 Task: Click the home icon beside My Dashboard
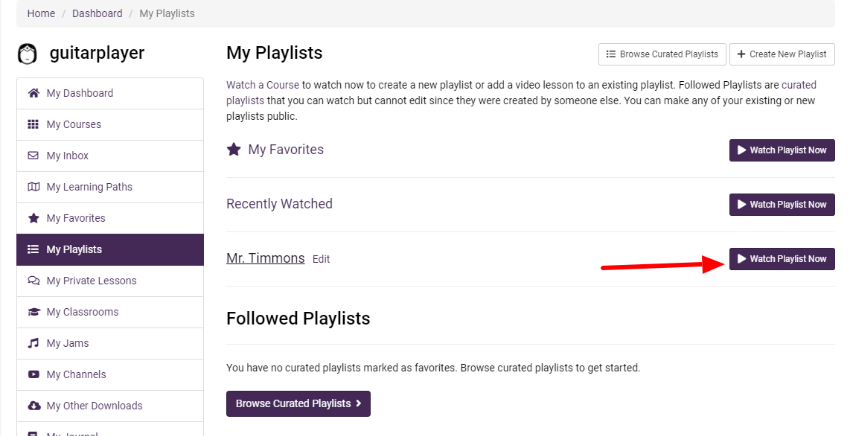click(33, 93)
